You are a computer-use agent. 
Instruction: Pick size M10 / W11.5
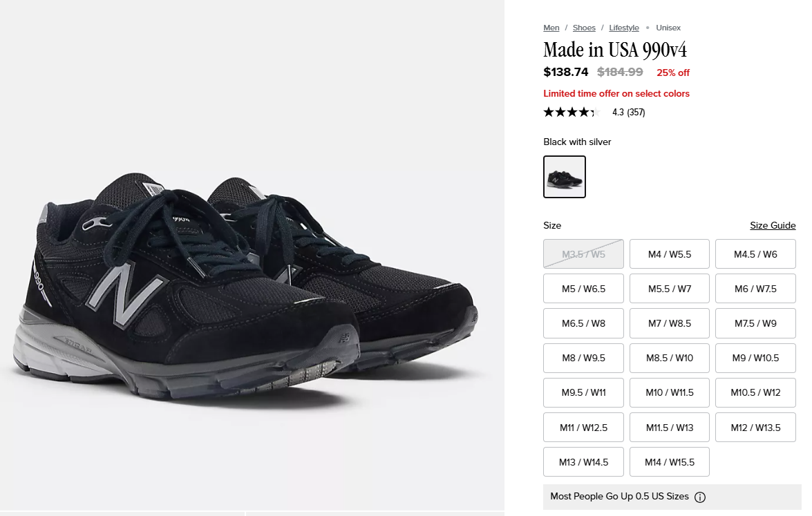pos(670,393)
